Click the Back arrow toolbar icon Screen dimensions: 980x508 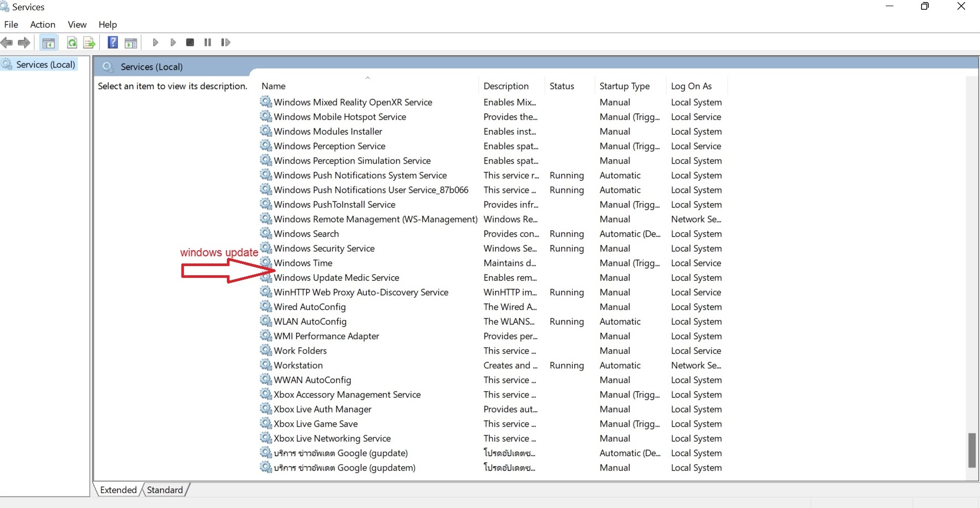7,43
